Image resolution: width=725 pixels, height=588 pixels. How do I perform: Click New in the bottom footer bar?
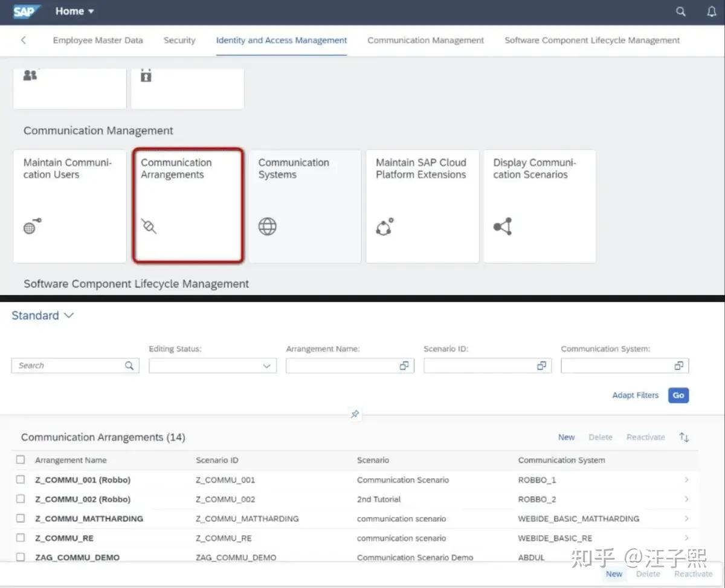pos(614,574)
